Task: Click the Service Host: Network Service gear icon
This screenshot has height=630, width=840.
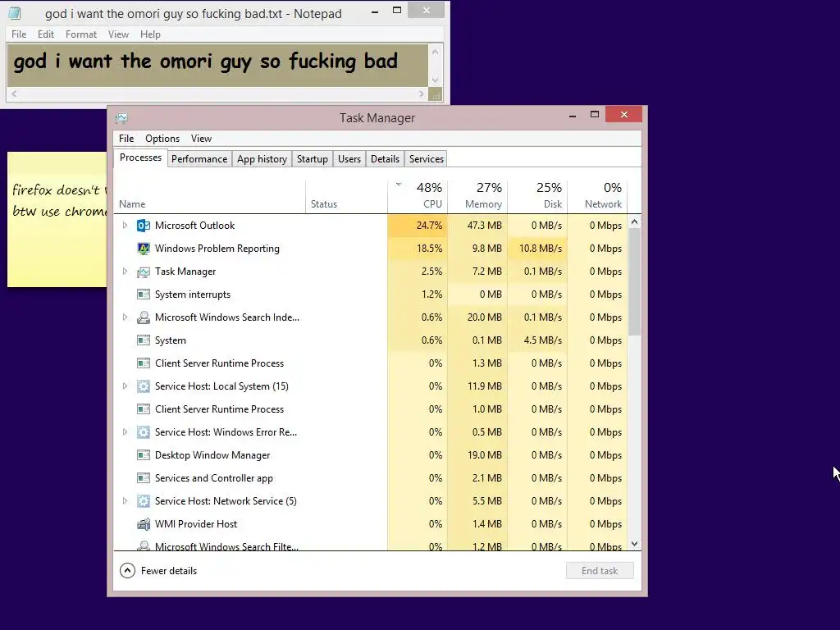Action: [143, 501]
